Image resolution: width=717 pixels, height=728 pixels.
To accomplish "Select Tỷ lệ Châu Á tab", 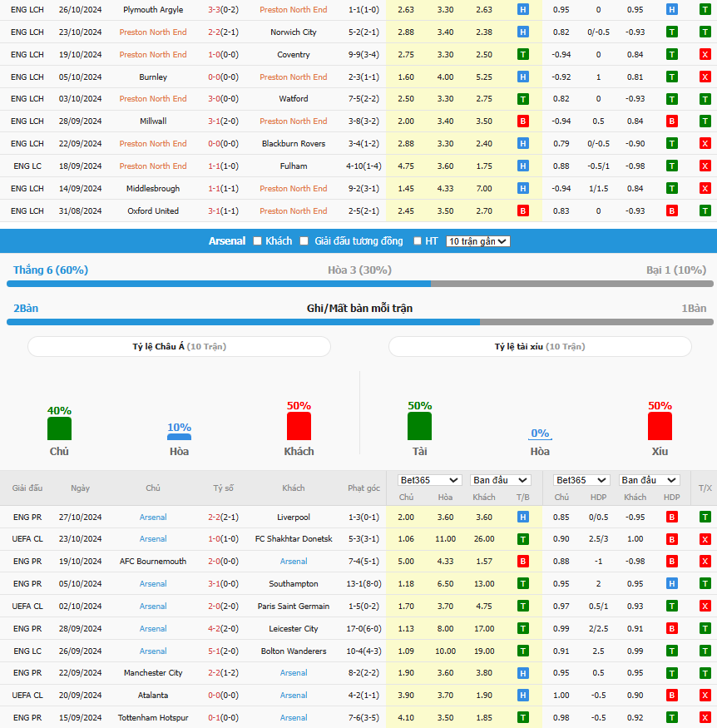I will 179,346.
